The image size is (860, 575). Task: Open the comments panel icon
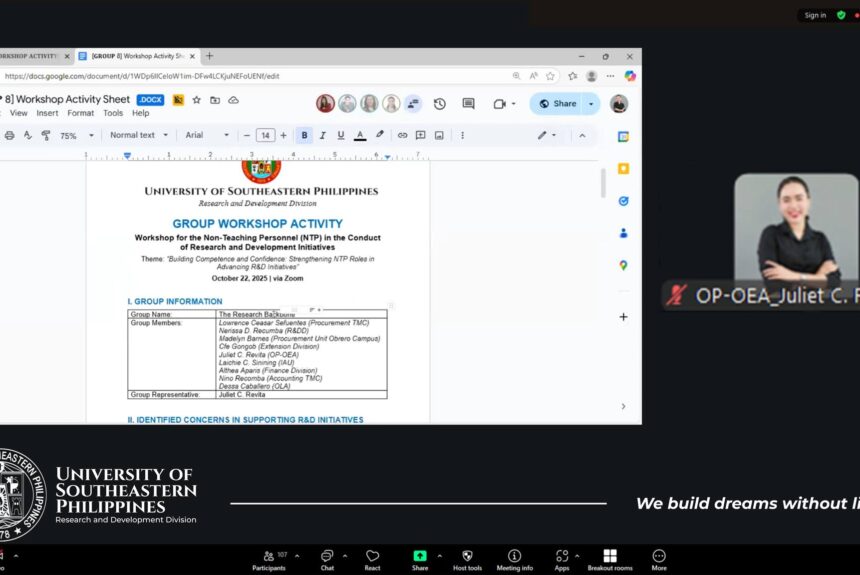pyautogui.click(x=468, y=104)
